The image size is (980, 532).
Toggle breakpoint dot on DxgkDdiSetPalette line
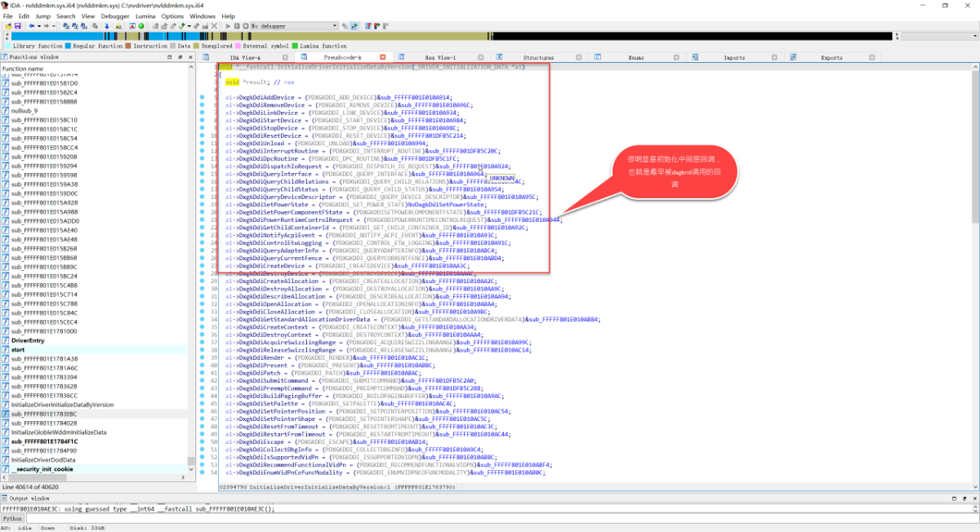point(203,403)
